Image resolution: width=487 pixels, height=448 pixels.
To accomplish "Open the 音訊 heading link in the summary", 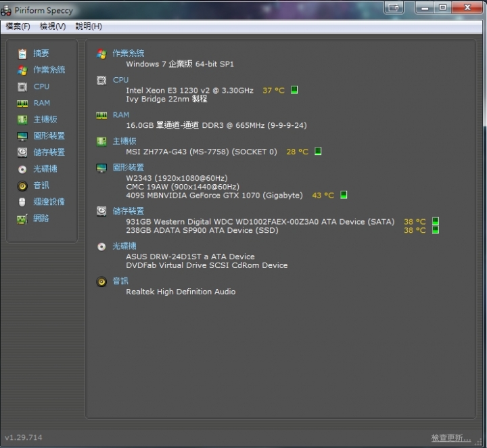I will pyautogui.click(x=120, y=281).
